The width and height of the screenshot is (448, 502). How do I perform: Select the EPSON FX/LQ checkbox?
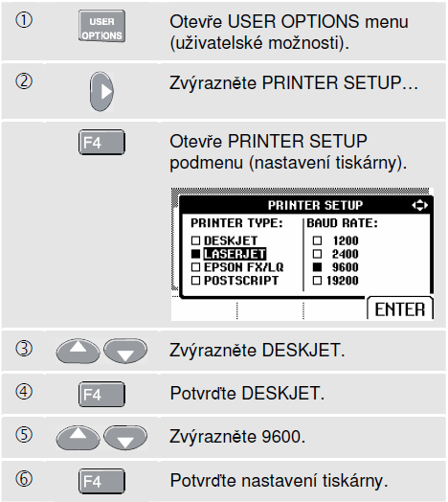pos(195,267)
